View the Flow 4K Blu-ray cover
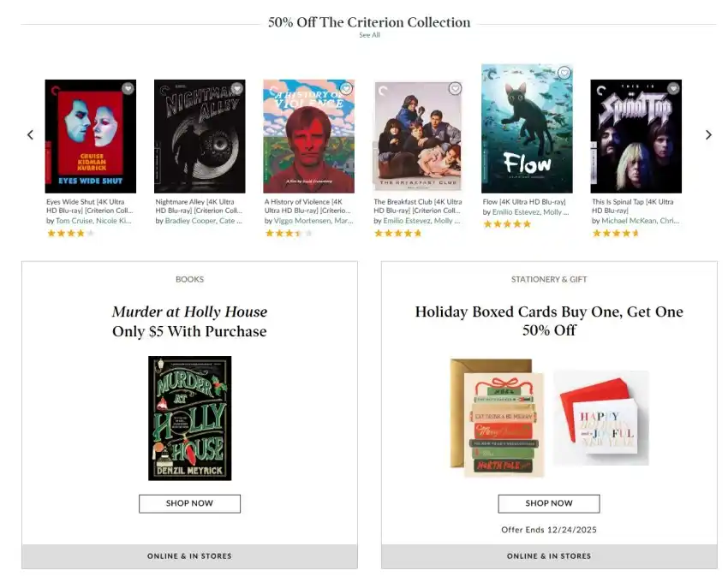728x576 pixels. point(527,128)
